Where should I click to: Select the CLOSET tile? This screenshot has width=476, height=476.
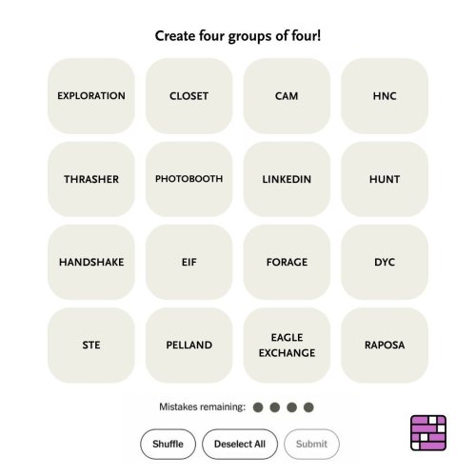[188, 96]
